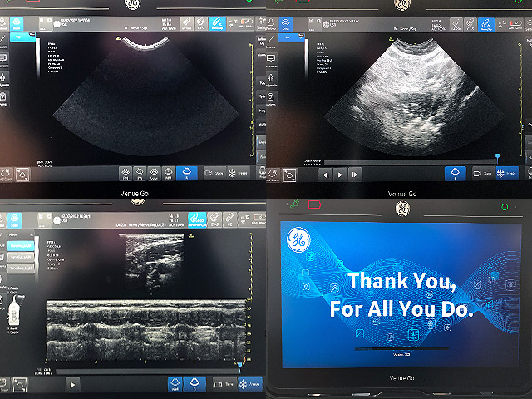532x399 pixels.
Task: Toggle full-screen image view on M-mode screen
Action: (x=19, y=385)
